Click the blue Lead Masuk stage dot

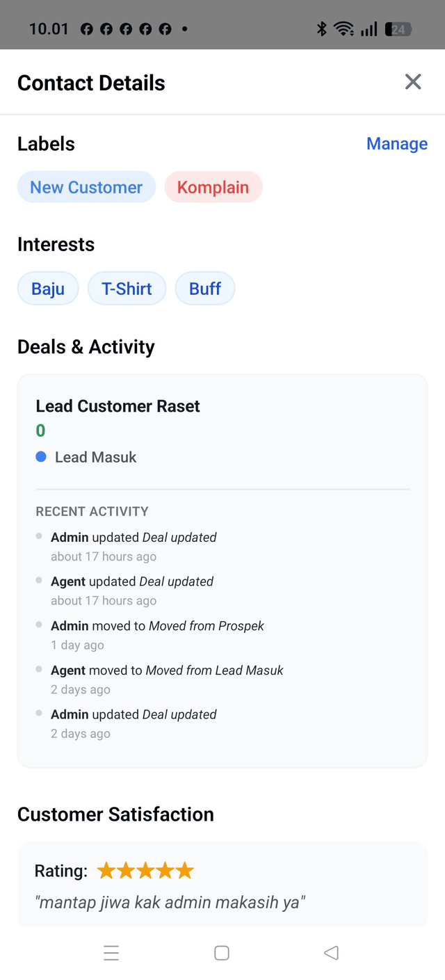(41, 457)
